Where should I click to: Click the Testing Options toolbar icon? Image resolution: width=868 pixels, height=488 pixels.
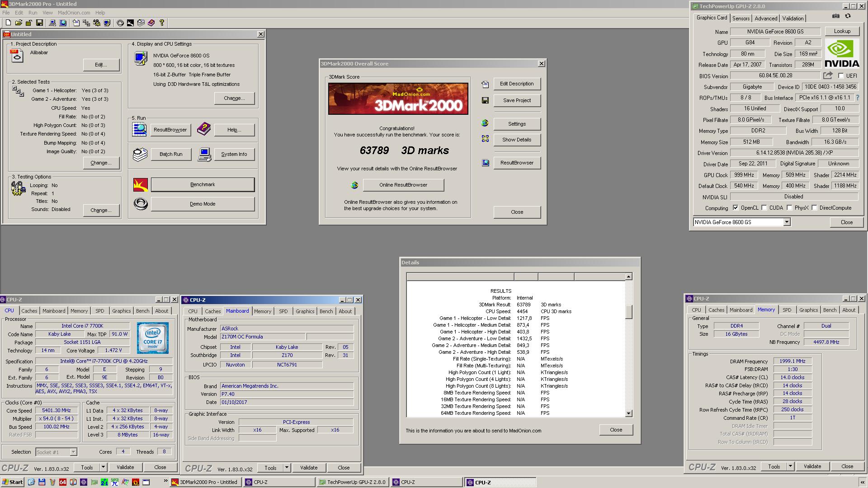[x=97, y=23]
